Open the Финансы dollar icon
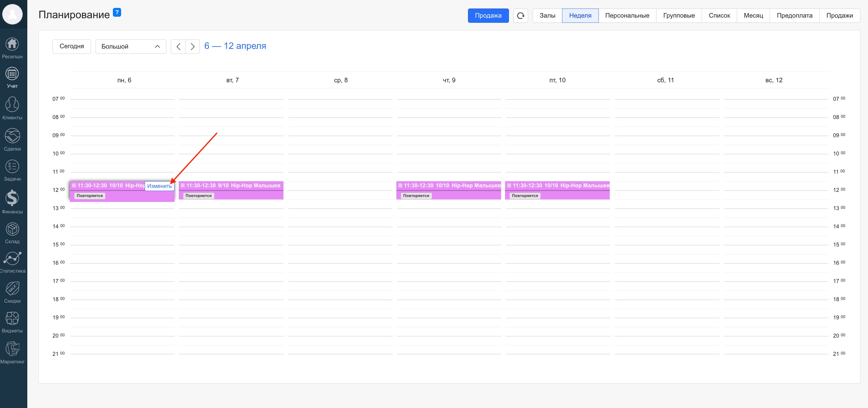This screenshot has width=868, height=408. click(x=12, y=198)
